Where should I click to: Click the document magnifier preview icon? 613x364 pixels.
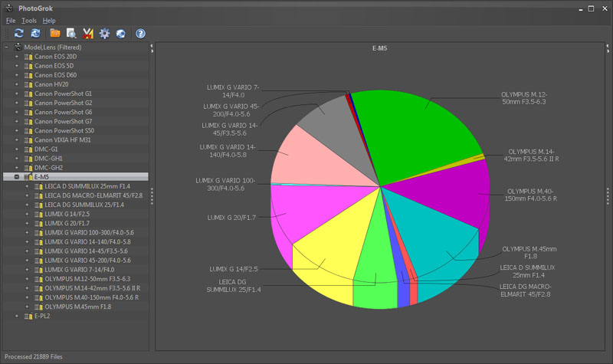click(x=71, y=34)
